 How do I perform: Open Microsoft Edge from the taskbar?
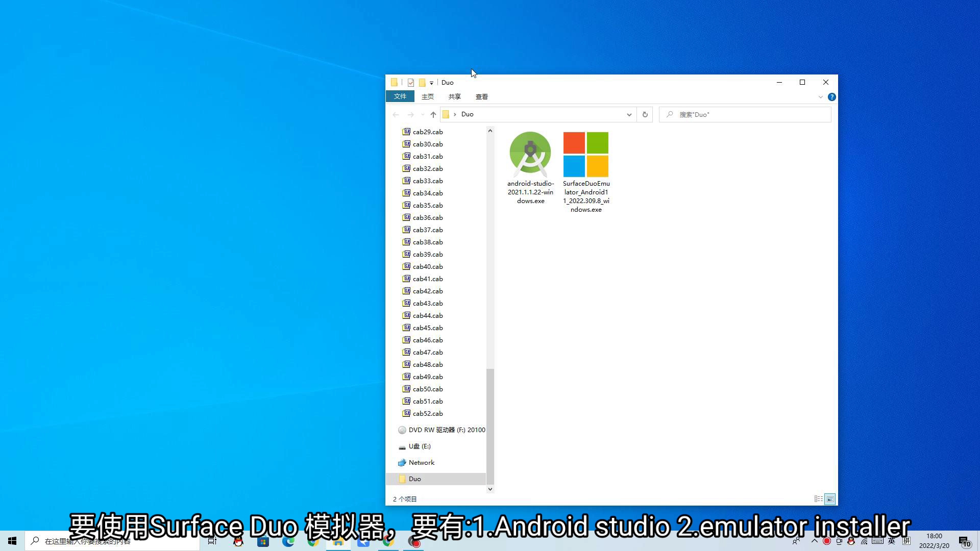[x=288, y=541]
